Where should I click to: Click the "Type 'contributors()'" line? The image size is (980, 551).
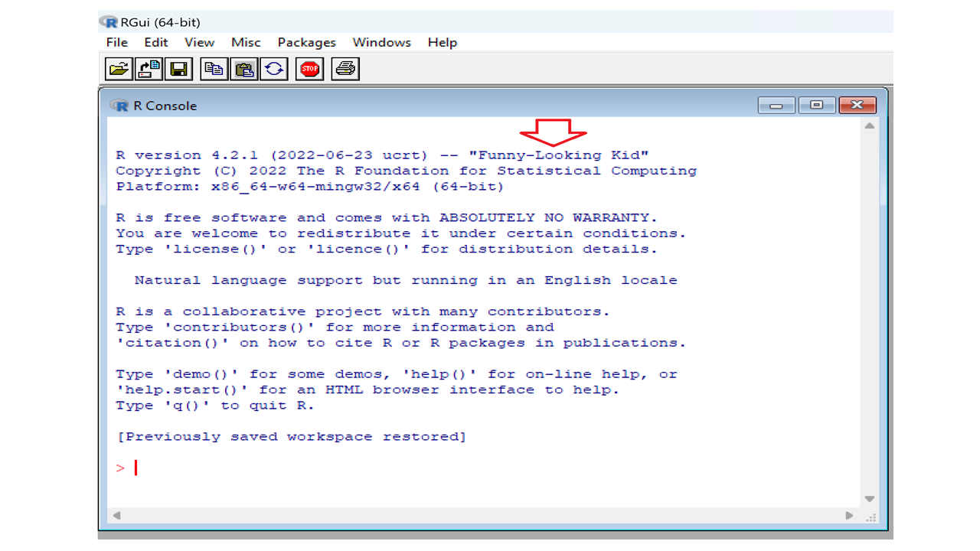(335, 328)
